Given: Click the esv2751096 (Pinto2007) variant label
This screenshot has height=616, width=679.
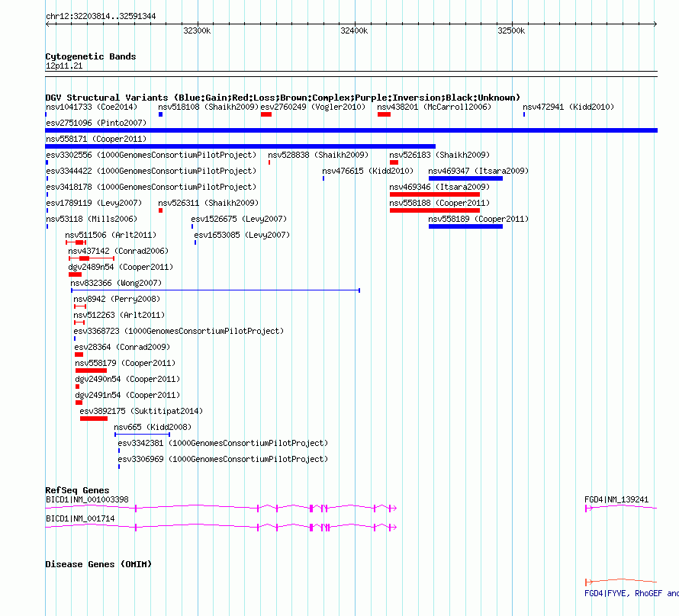Looking at the screenshot, I should [96, 123].
